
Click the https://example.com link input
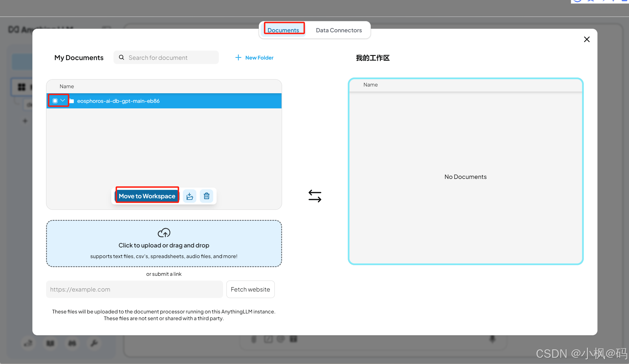click(x=134, y=289)
